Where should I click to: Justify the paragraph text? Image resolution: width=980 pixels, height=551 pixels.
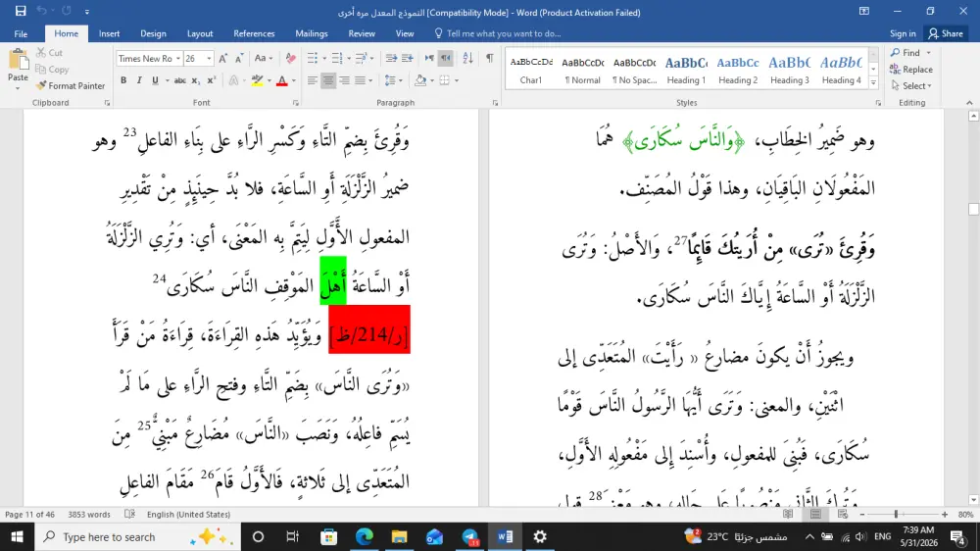(360, 80)
